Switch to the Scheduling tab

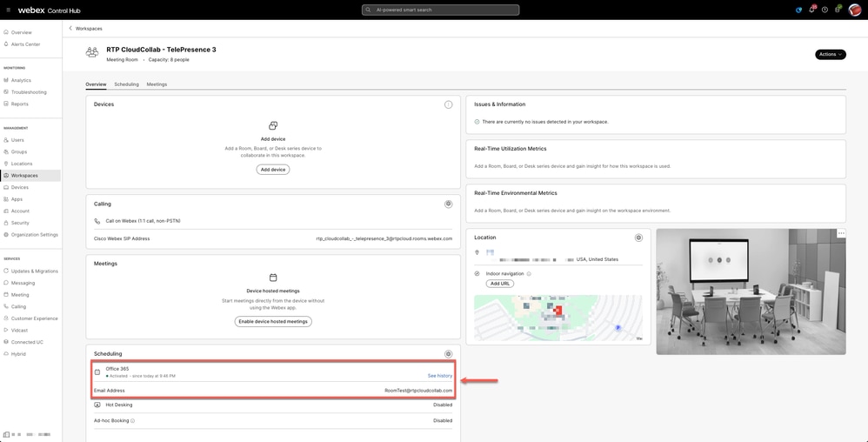pyautogui.click(x=126, y=84)
